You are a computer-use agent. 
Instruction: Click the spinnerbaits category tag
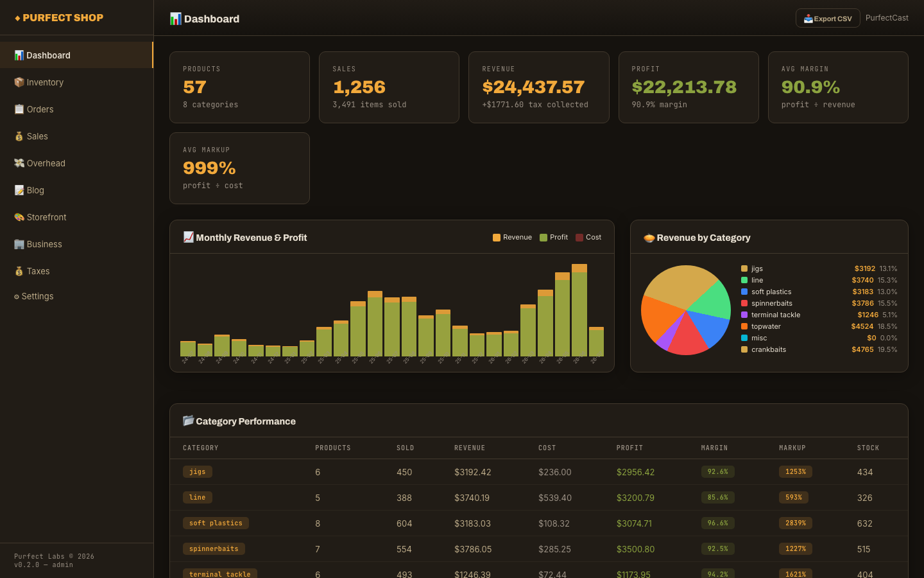tap(214, 548)
